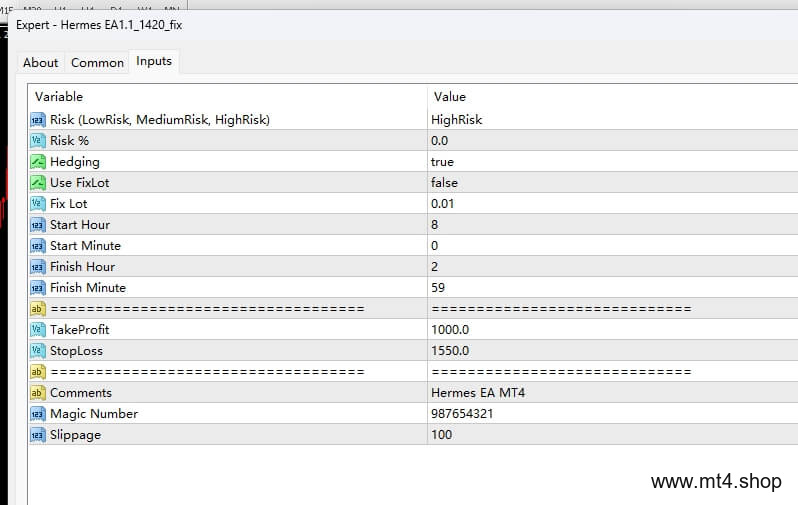Screen dimensions: 798x505
Task: Select the Finish Hour variable name
Action: click(x=82, y=267)
